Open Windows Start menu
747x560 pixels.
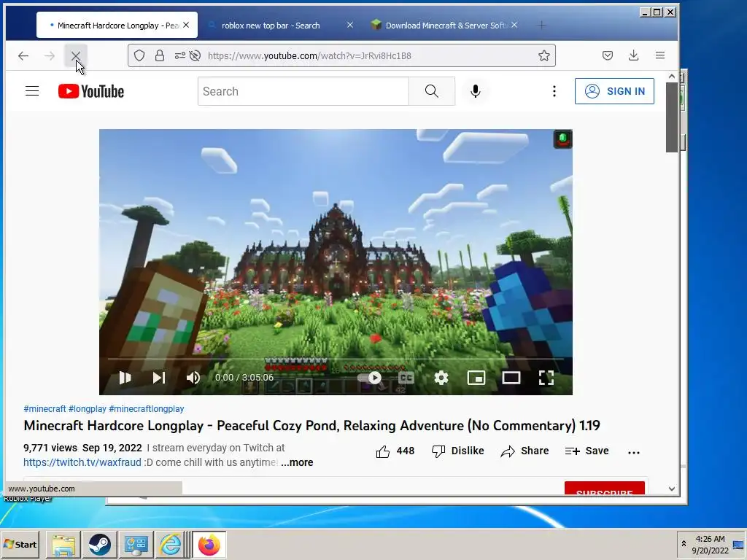20,544
